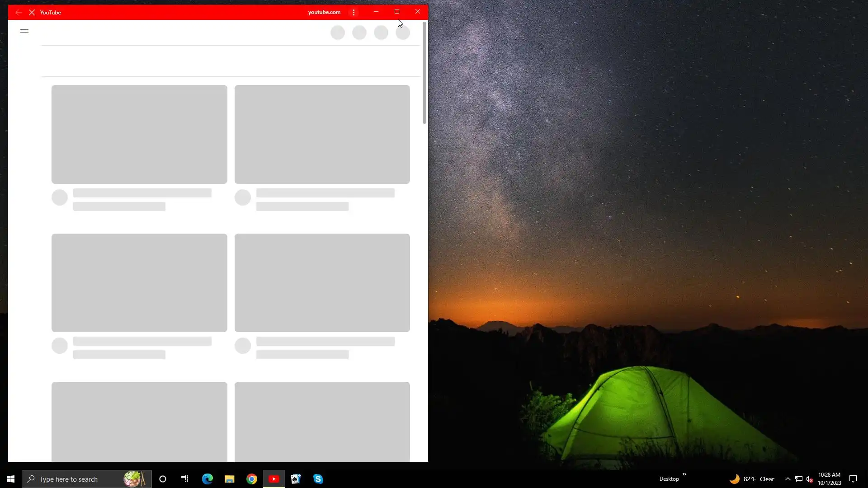Image resolution: width=868 pixels, height=488 pixels.
Task: Click the youtube.com site label
Action: click(x=324, y=12)
